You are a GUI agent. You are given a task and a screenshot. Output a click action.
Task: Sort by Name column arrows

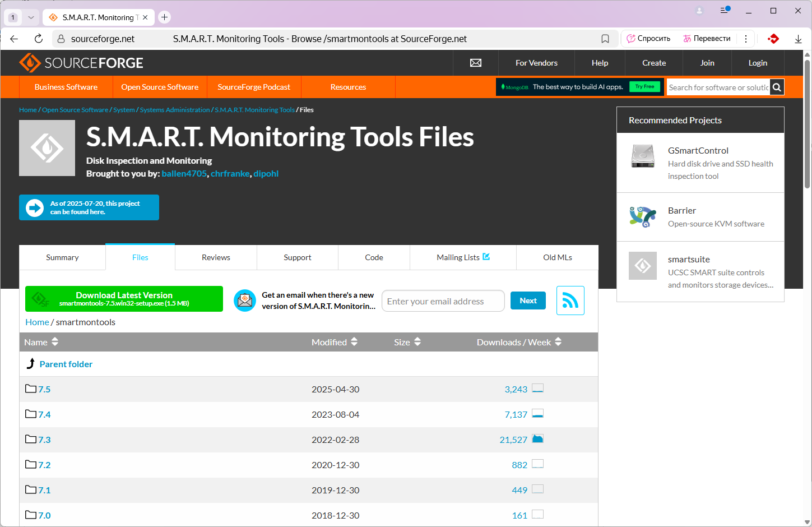(55, 342)
